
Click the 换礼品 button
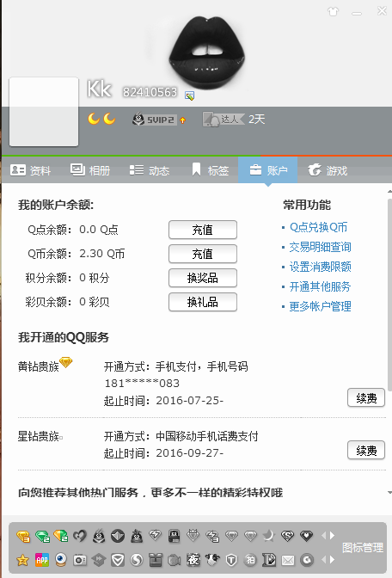(203, 302)
